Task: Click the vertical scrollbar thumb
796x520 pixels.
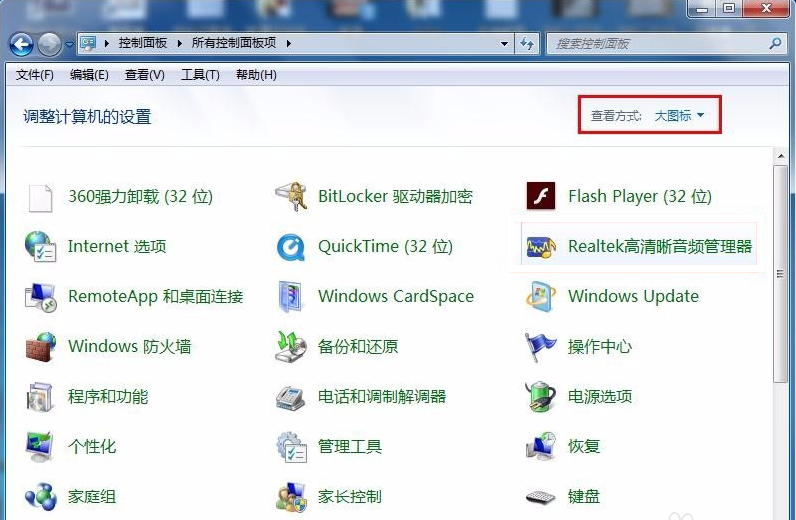Action: pyautogui.click(x=781, y=274)
